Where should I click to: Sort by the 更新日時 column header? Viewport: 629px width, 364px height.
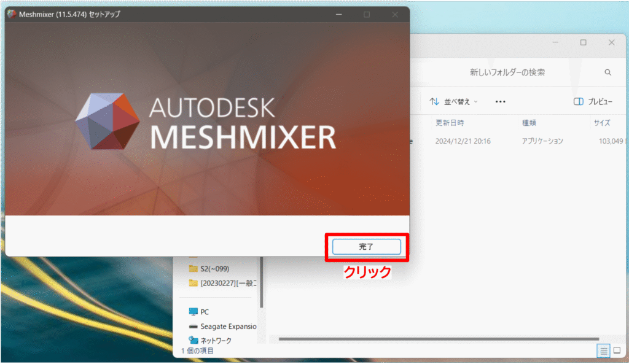pos(450,123)
